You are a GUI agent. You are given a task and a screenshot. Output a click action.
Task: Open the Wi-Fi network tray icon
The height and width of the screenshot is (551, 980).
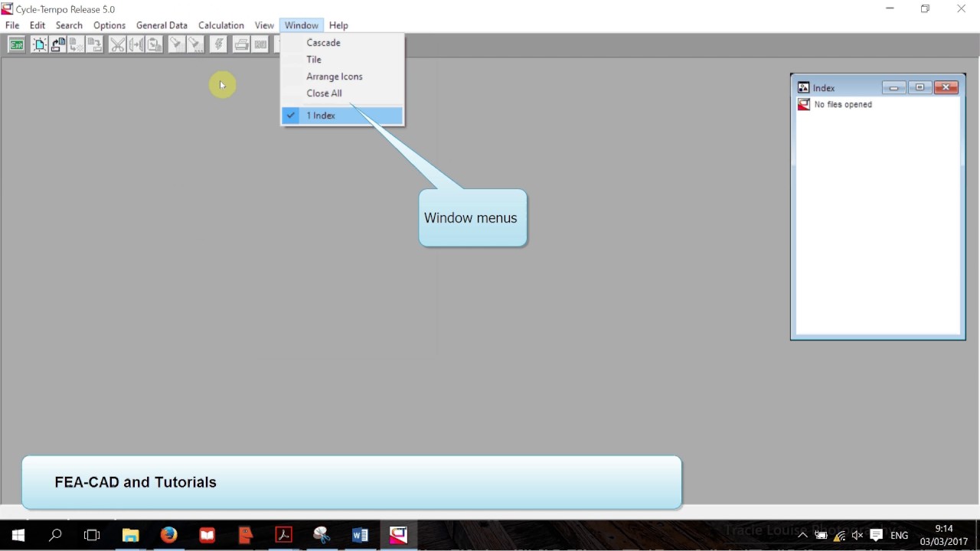[840, 536]
